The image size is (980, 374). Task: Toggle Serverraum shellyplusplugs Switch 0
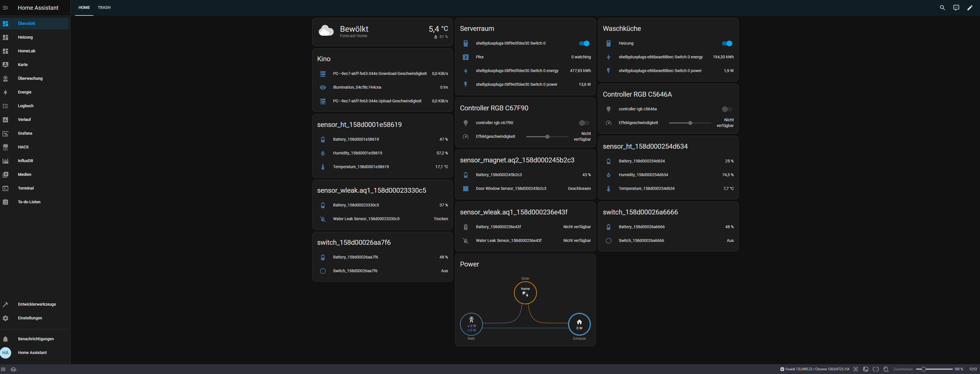coord(584,43)
